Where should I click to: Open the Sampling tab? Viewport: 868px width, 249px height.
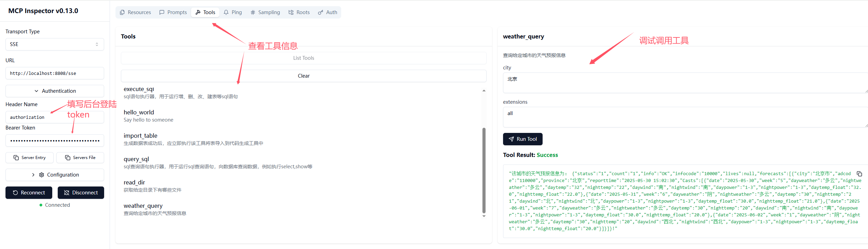265,12
